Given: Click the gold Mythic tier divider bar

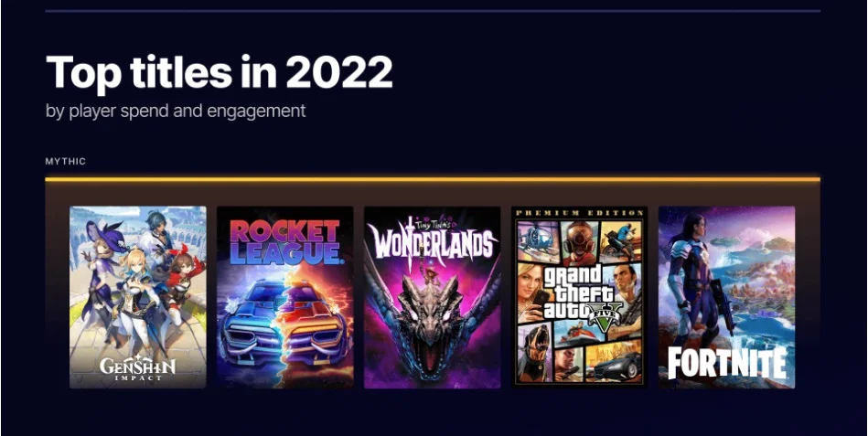Looking at the screenshot, I should click(433, 179).
